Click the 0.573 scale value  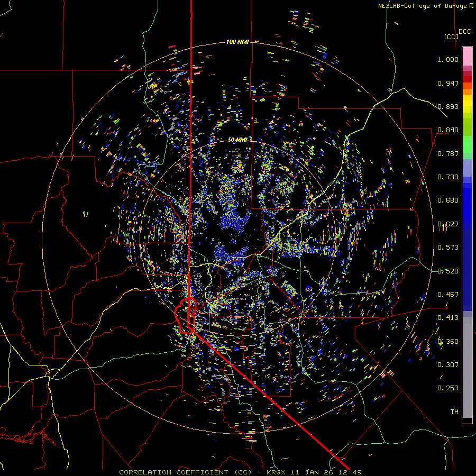(x=448, y=248)
